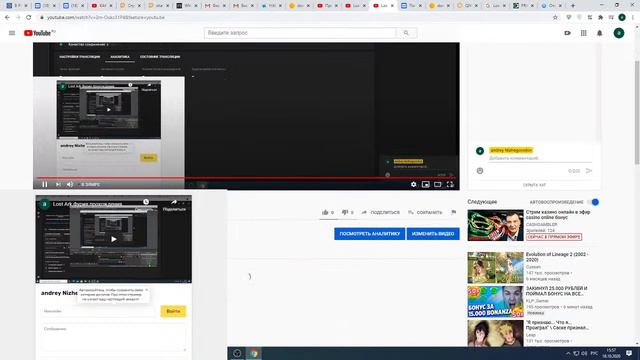Viewport: 640px width, 360px height.
Task: Click Chrome icon in the taskbar
Action: (x=254, y=353)
